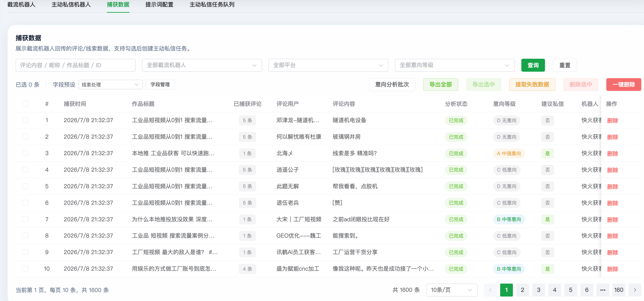Expand the 全部意向等级 filter dropdown

coord(455,65)
